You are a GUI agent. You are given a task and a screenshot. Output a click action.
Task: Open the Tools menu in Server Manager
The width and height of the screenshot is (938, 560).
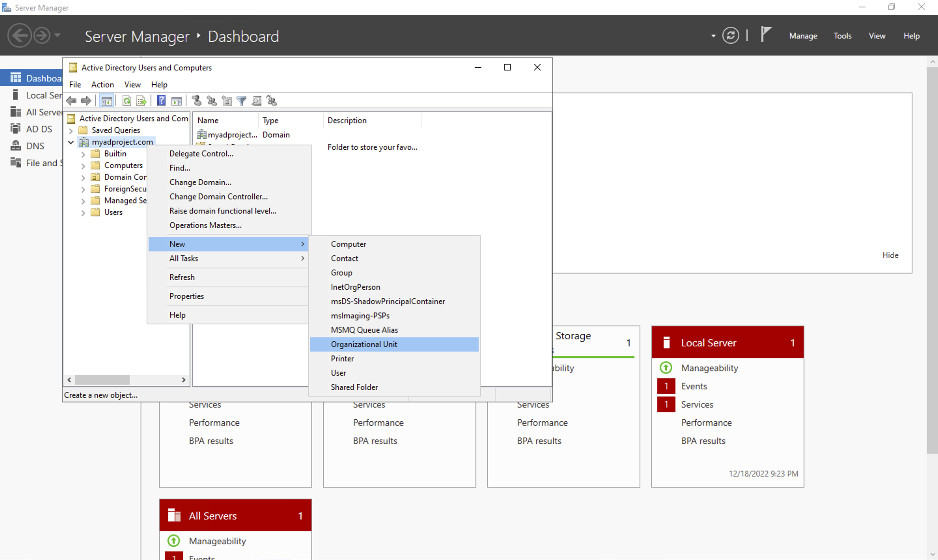(842, 36)
